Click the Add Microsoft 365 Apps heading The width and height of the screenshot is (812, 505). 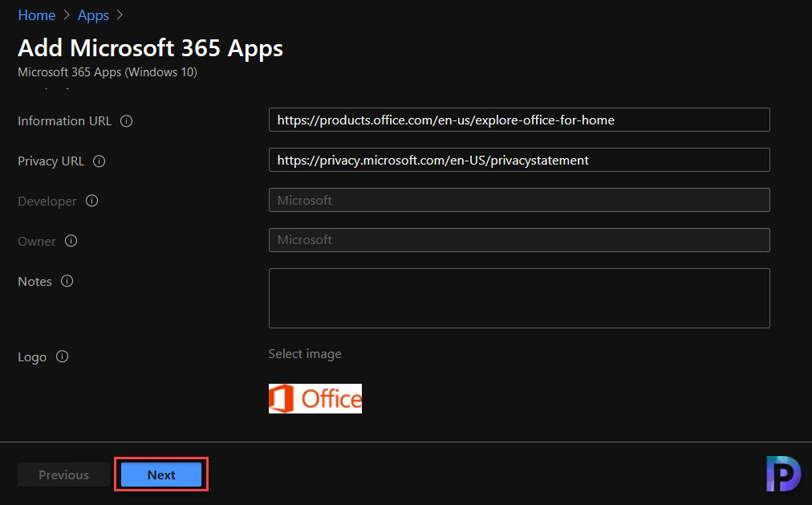(x=150, y=48)
